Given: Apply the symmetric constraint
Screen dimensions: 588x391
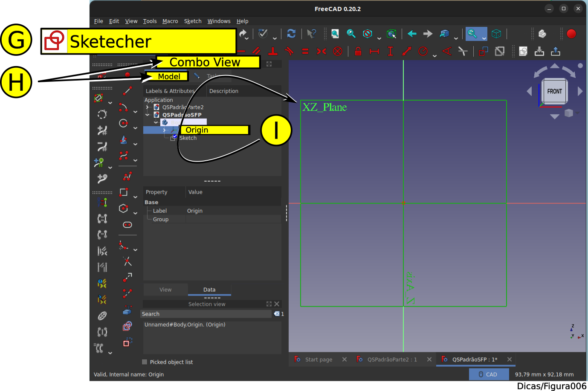Looking at the screenshot, I should [x=322, y=51].
